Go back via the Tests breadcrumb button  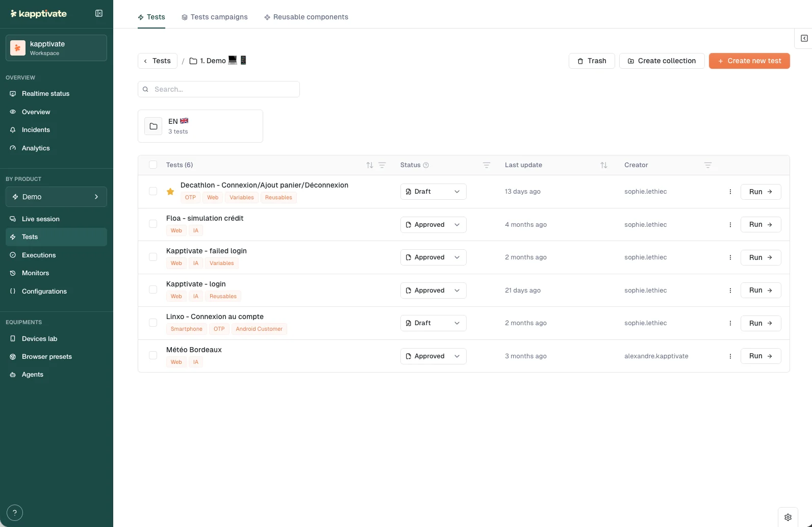(x=158, y=61)
